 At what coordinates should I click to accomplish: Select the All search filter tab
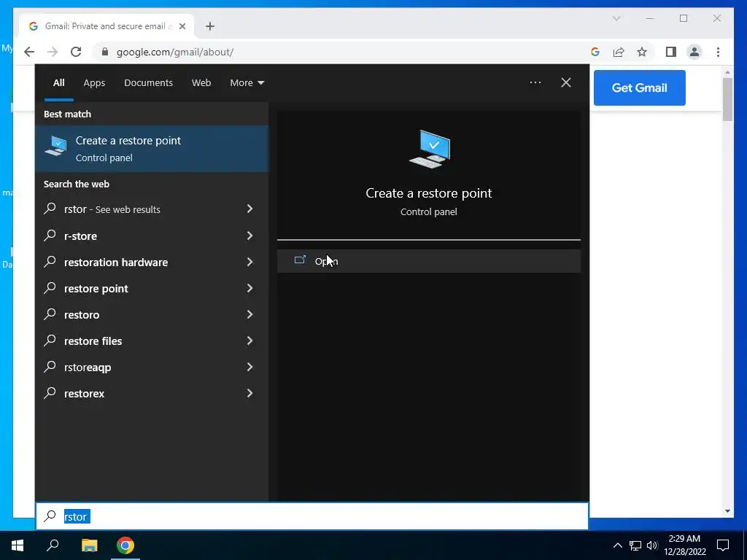(58, 82)
